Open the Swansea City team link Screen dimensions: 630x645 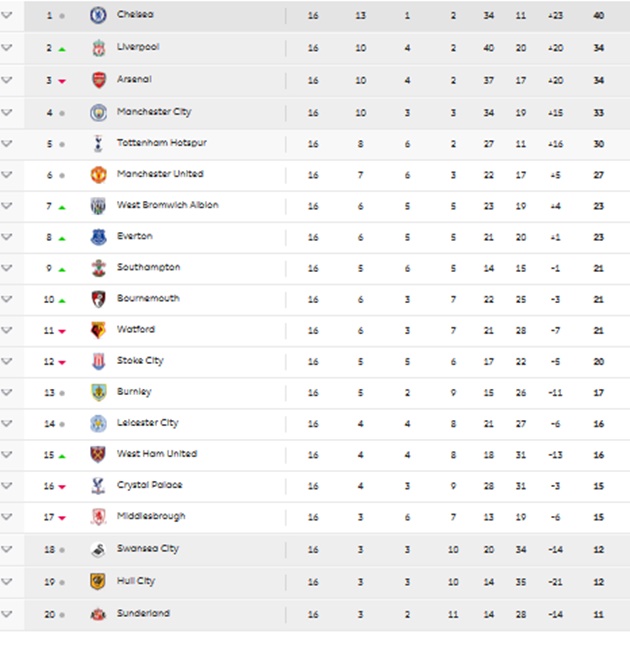click(146, 549)
